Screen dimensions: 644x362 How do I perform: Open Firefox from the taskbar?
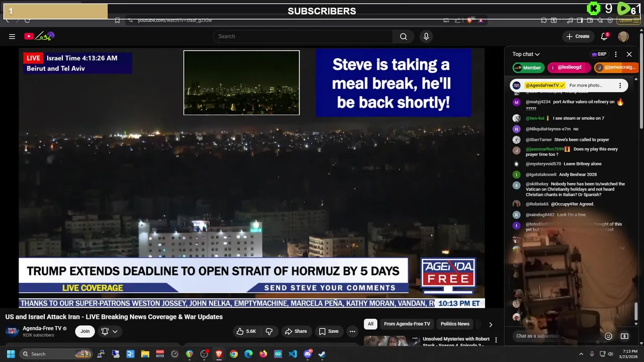coord(263,354)
